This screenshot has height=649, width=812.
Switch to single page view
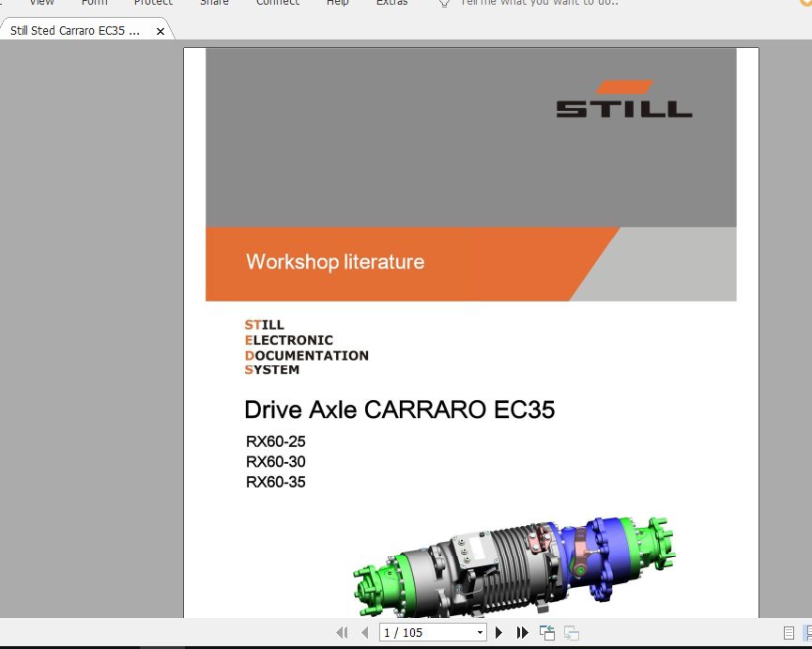pos(789,632)
